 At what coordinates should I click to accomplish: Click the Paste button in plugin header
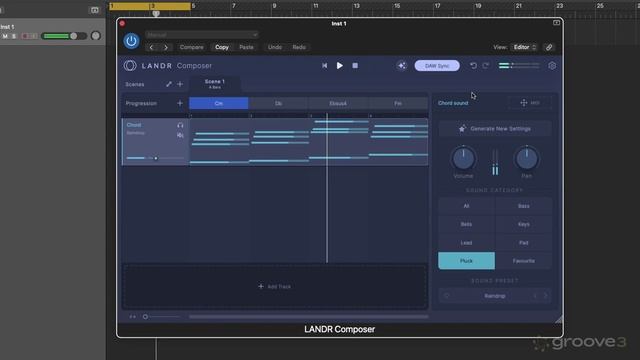pyautogui.click(x=246, y=47)
